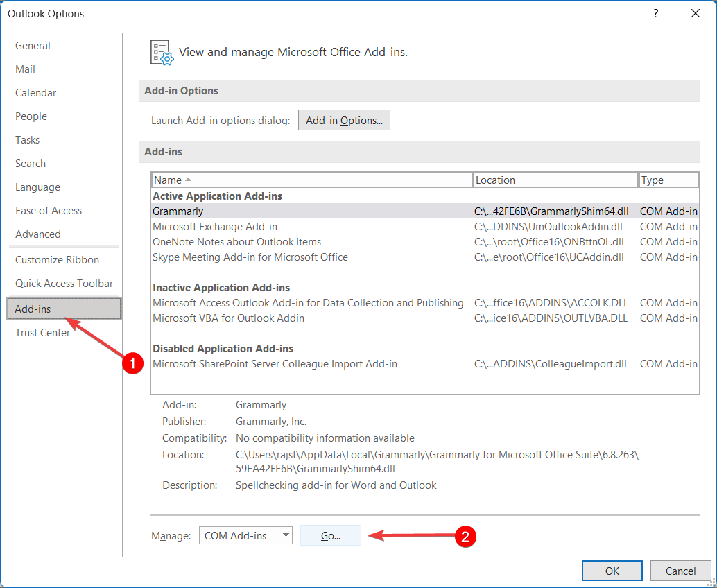Click the ColleagueImport.dll location cell

551,364
